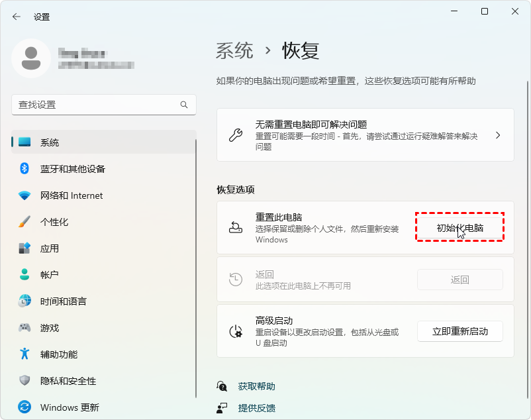Image resolution: width=531 pixels, height=420 pixels.
Task: Click the 时间和语言 globe clock icon
Action: (x=24, y=301)
